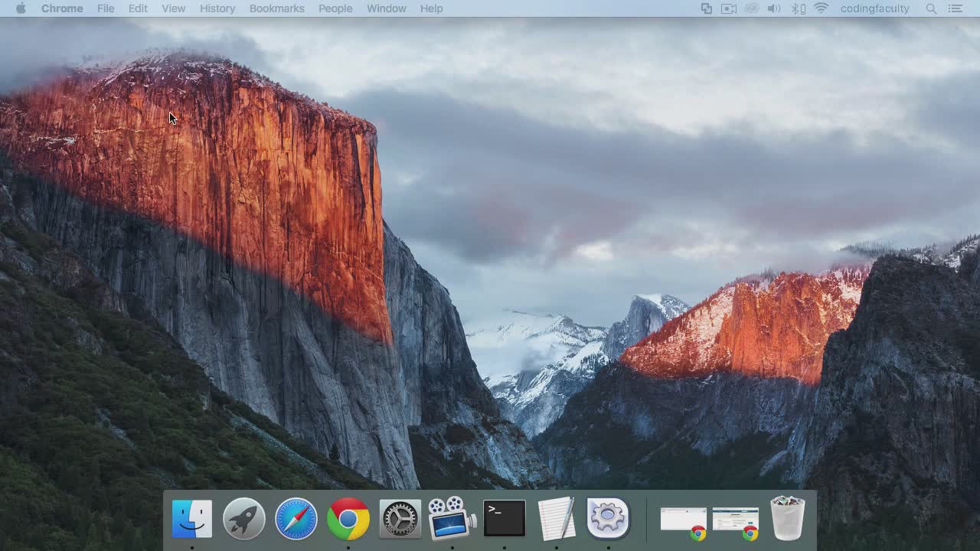
Task: Click the gear app icon right of TextEdit
Action: (x=608, y=518)
